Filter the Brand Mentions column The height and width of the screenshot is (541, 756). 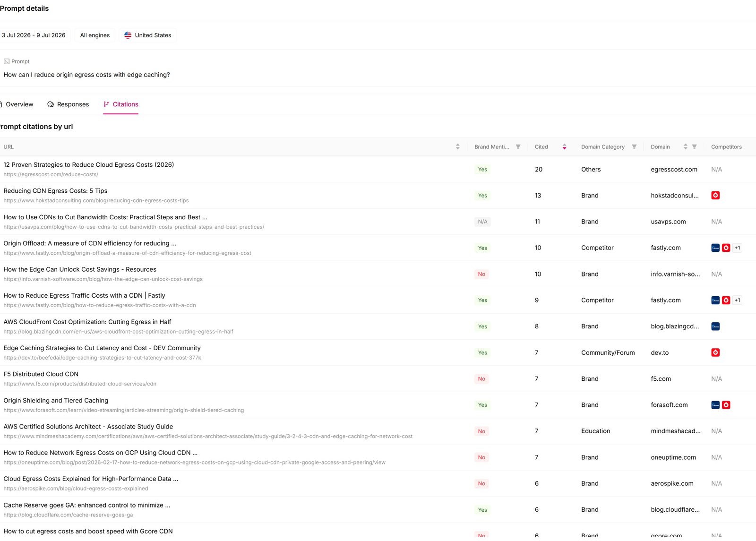click(x=518, y=147)
